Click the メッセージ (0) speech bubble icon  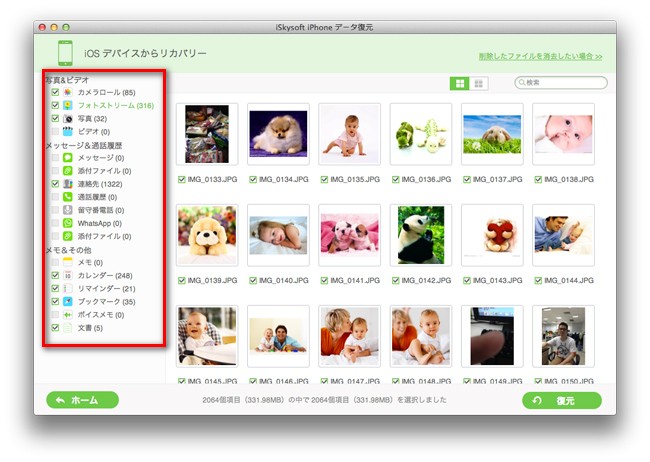tap(68, 158)
